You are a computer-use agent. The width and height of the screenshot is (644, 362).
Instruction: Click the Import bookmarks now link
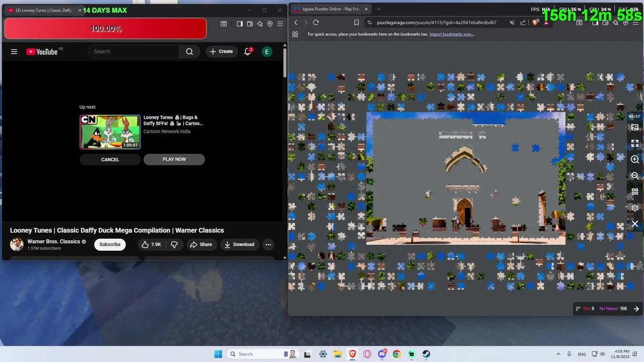click(x=451, y=34)
